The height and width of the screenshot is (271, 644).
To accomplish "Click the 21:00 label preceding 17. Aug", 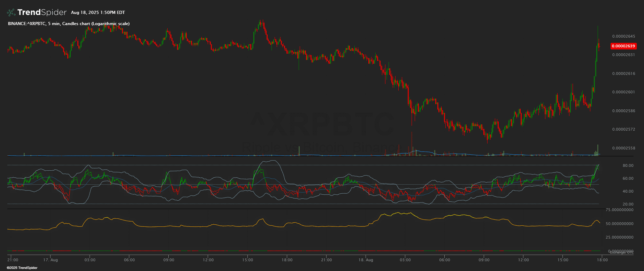I will pos(13,260).
